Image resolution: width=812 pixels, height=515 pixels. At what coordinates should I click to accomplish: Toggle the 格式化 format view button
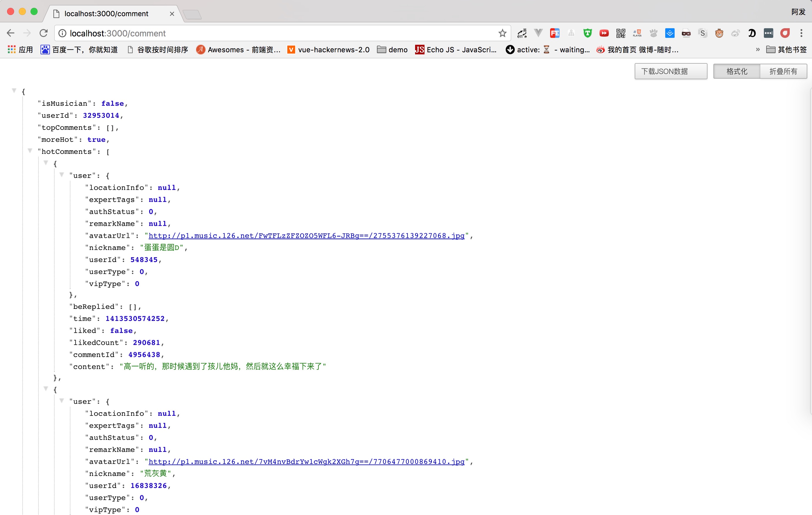pyautogui.click(x=737, y=71)
